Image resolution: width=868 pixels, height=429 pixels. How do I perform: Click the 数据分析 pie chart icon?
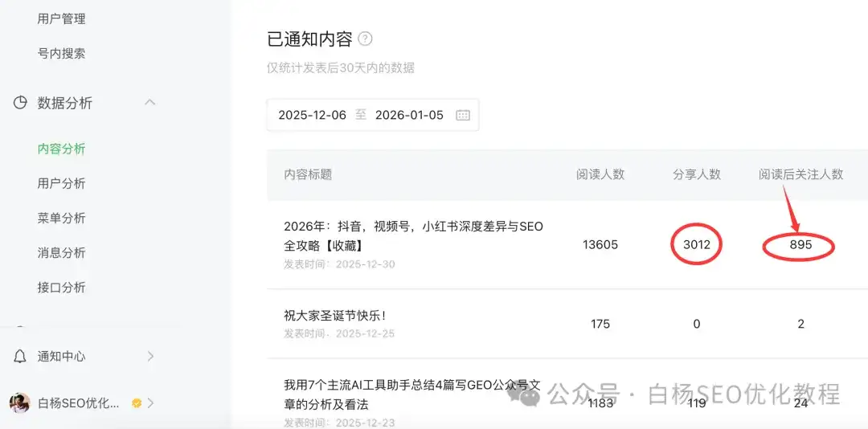click(20, 103)
